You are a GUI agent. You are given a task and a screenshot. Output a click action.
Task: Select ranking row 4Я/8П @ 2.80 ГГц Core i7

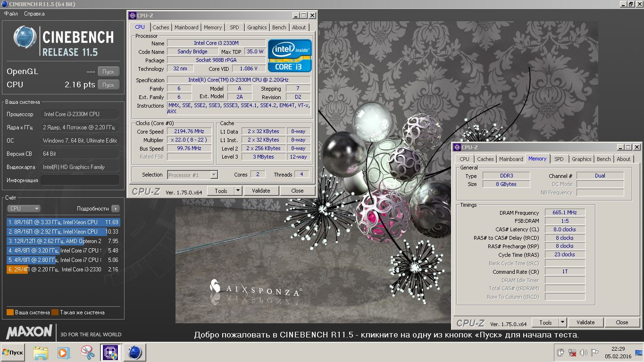[63, 260]
